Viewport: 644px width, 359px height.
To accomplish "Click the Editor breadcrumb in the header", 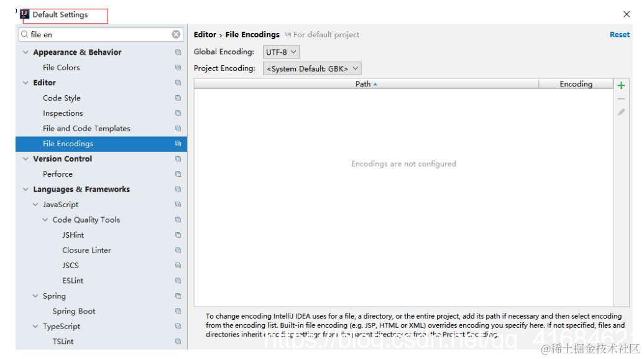I will point(205,35).
